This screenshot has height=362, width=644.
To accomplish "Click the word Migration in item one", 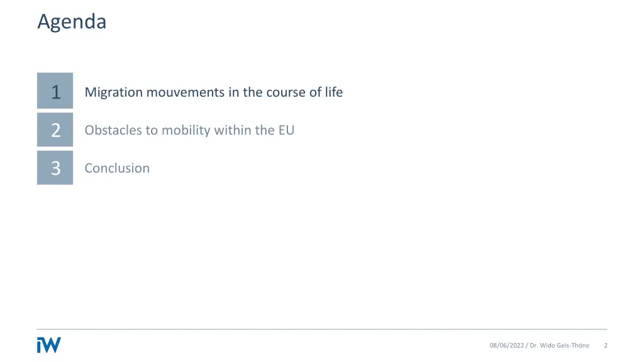I will tap(114, 92).
